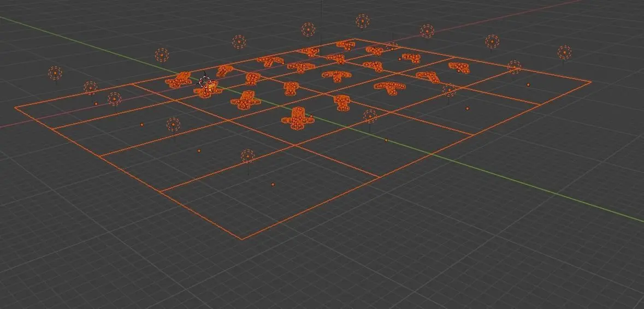The height and width of the screenshot is (309, 644).
Task: Click the white-and-red 3D cursor crosshair
Action: pyautogui.click(x=205, y=81)
